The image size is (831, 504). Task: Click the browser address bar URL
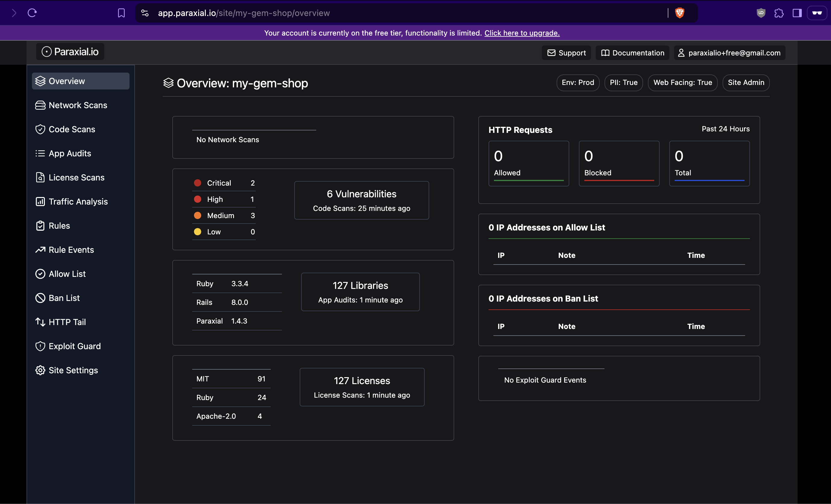point(244,13)
